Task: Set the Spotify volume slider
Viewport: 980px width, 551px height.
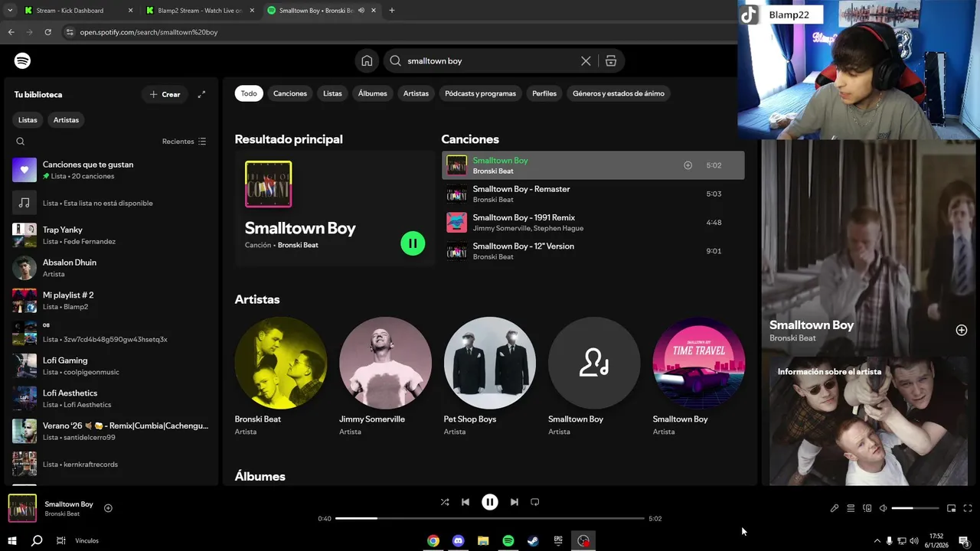Action: pos(915,508)
